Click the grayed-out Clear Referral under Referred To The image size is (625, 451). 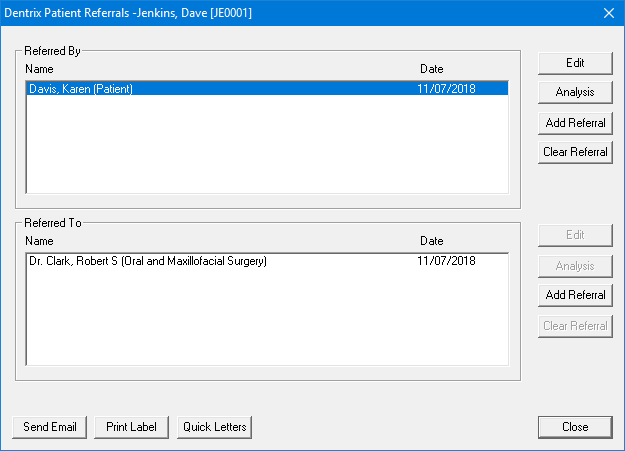[x=575, y=325]
